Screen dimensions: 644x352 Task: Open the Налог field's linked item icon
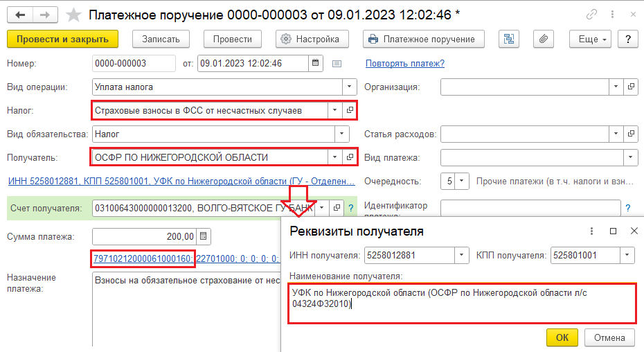pos(350,110)
